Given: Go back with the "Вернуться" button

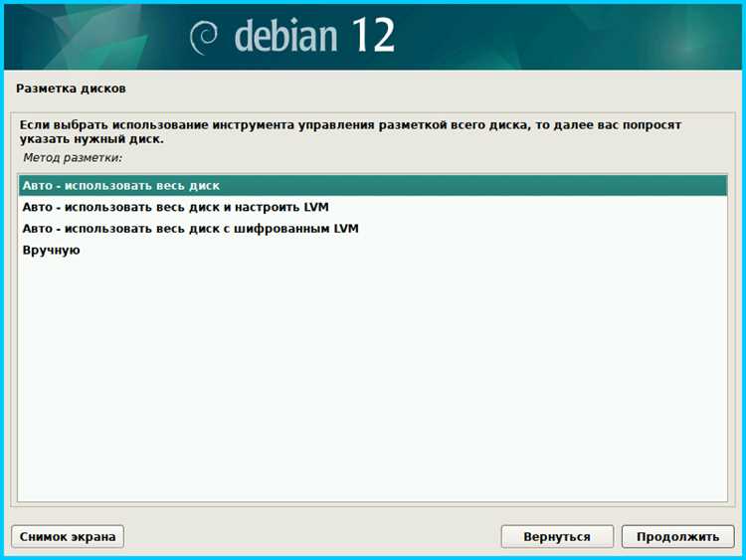Looking at the screenshot, I should click(557, 537).
